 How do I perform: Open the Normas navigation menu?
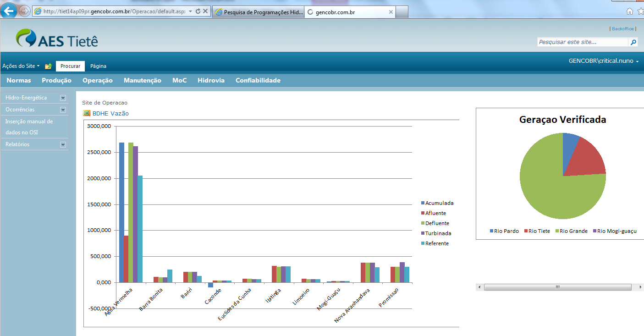tap(19, 80)
